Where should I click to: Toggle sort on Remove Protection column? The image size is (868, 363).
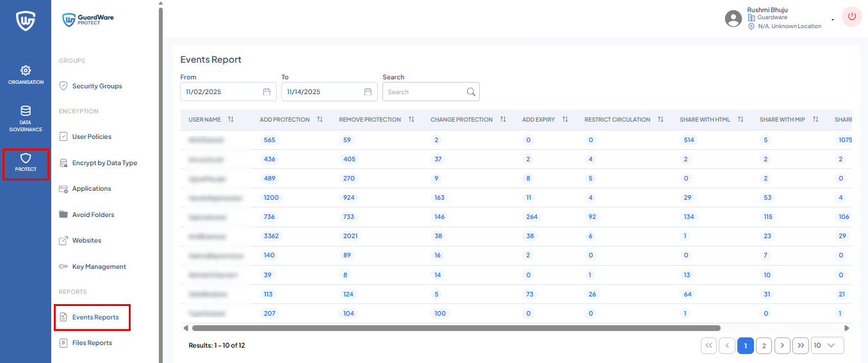411,120
